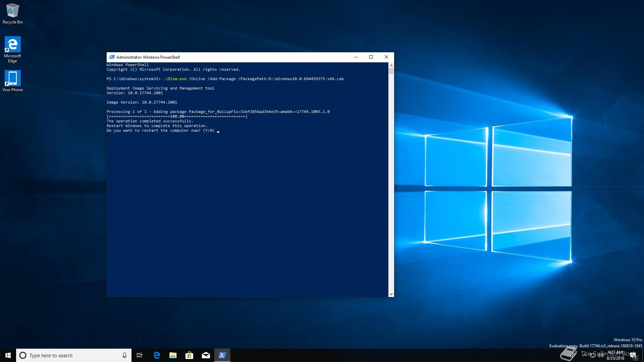Activate the Cortana microphone icon

coord(124,355)
